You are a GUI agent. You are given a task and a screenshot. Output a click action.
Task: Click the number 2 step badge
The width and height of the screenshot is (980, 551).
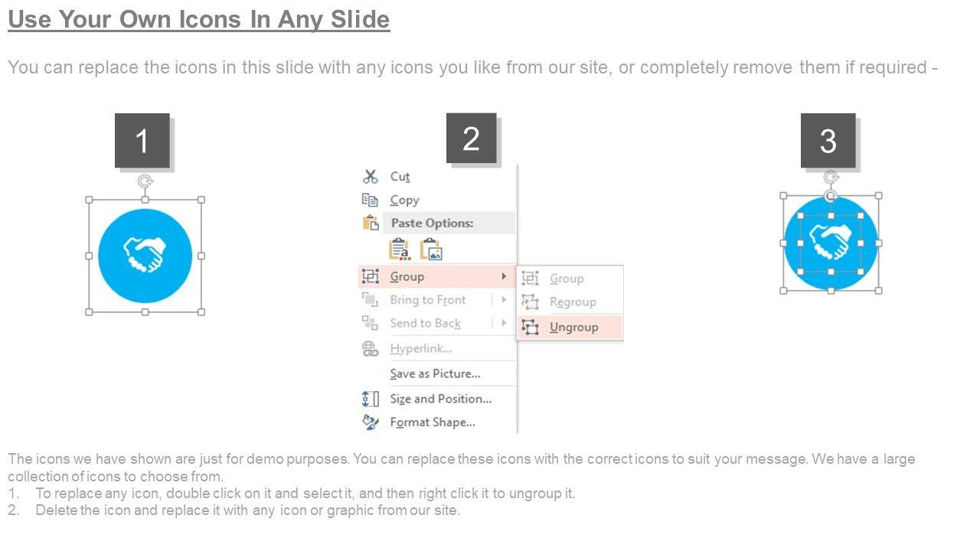point(471,139)
